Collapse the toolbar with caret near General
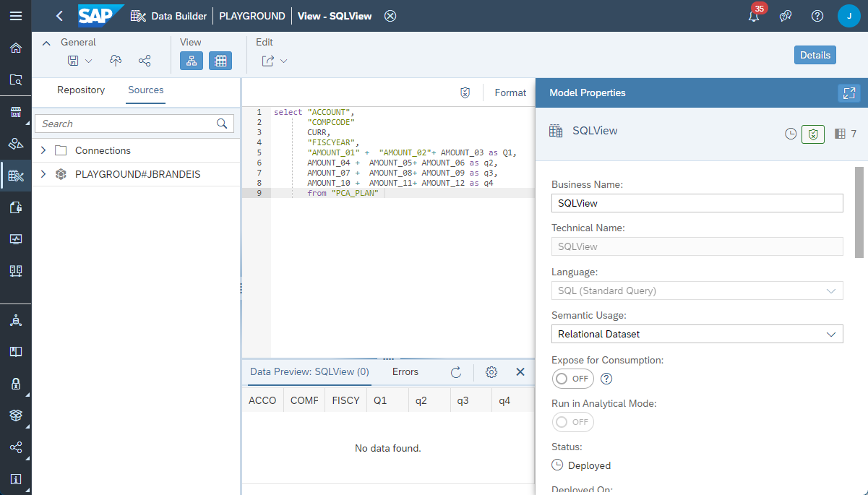Viewport: 868px width, 495px height. pyautogui.click(x=47, y=43)
